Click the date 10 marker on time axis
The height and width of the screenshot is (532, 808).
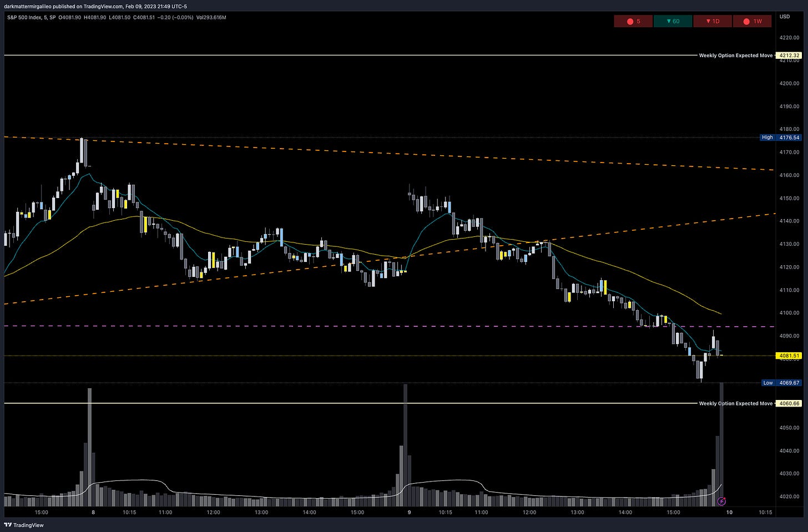pyautogui.click(x=730, y=513)
